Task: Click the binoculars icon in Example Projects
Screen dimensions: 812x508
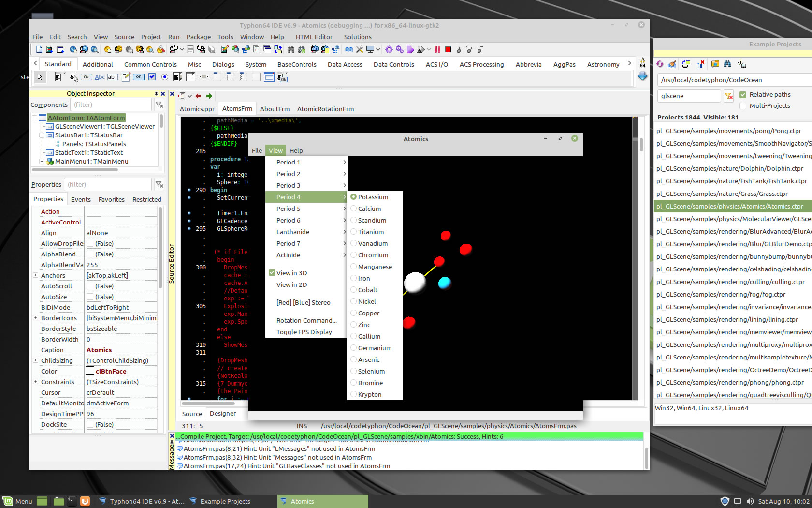Action: tap(727, 64)
